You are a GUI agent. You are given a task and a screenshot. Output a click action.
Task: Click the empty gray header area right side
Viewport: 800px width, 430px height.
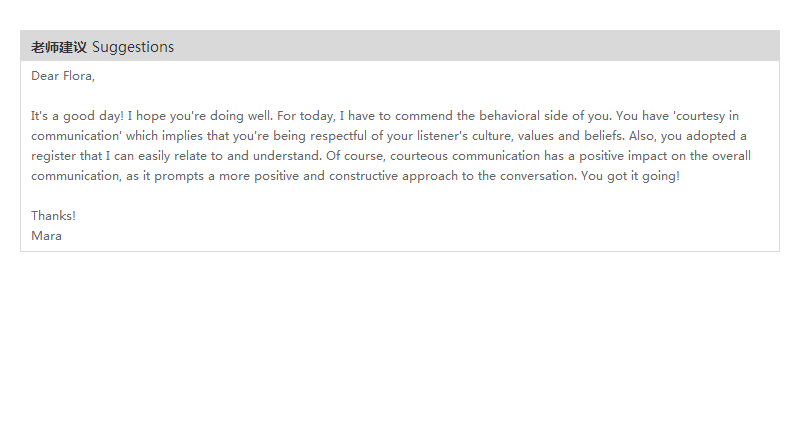tap(600, 47)
